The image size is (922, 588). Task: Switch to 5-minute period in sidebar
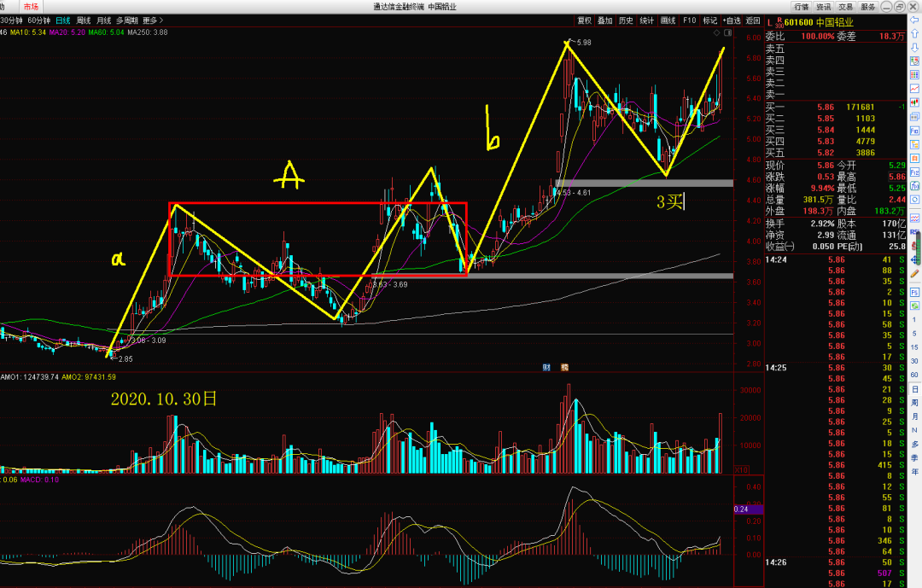tap(914, 334)
